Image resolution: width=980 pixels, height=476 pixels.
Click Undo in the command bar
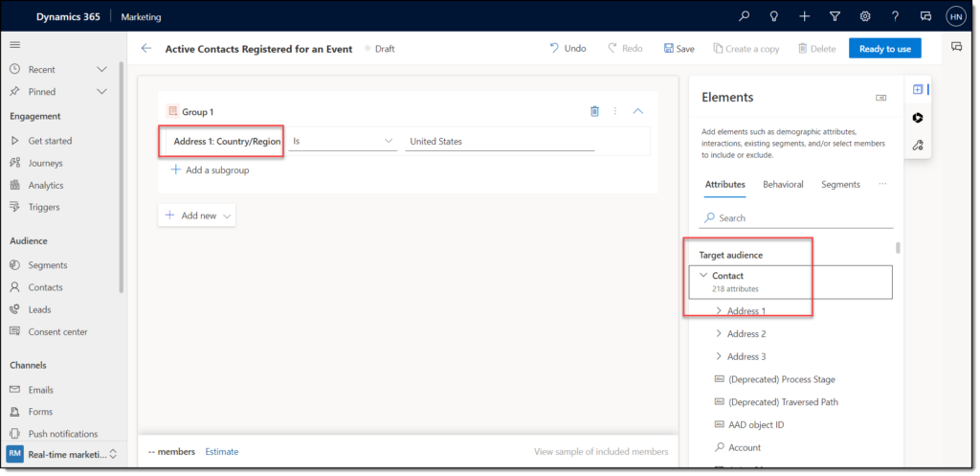(568, 48)
